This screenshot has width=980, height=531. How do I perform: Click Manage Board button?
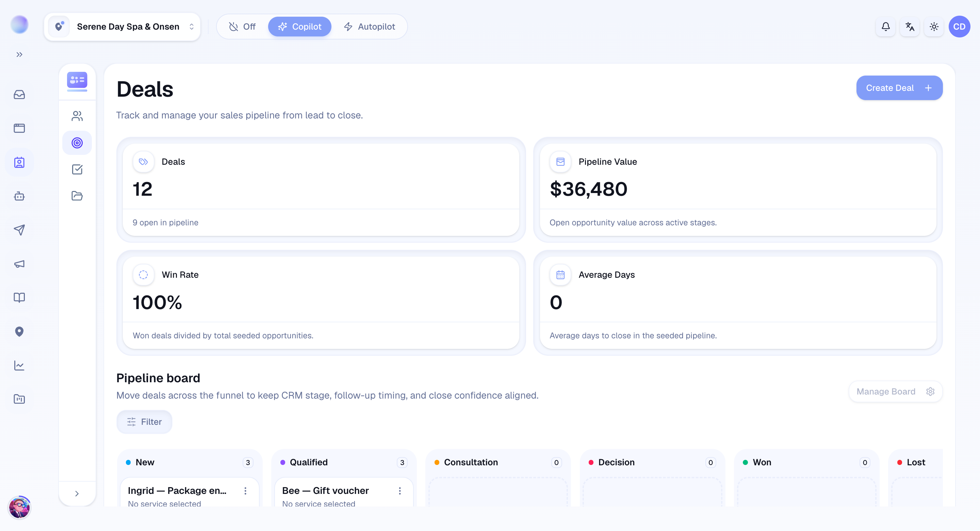tap(896, 392)
